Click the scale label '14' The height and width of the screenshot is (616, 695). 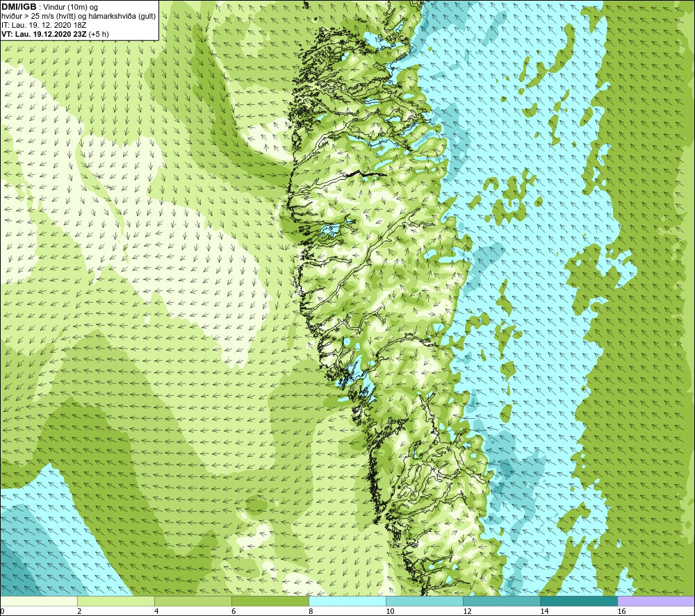544,612
